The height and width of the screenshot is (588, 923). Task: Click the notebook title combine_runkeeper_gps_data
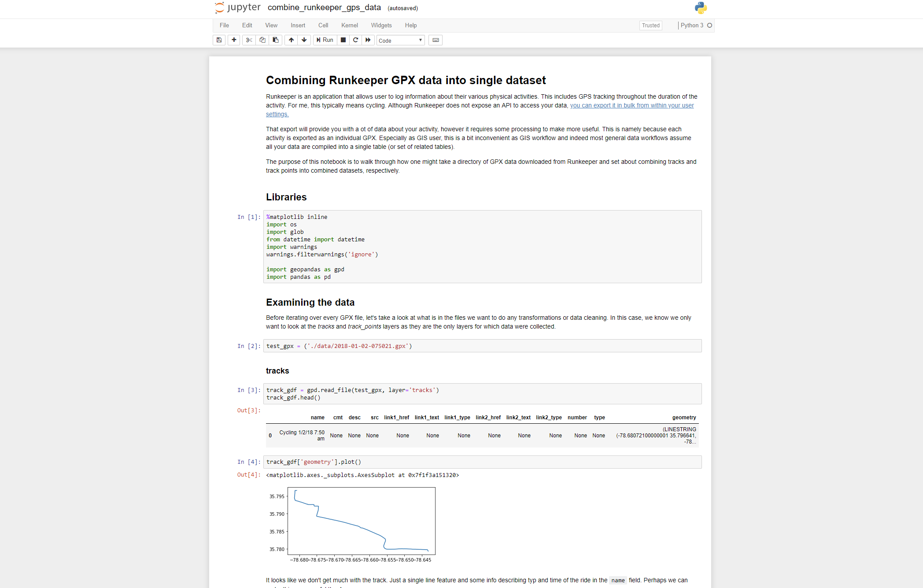tap(324, 7)
